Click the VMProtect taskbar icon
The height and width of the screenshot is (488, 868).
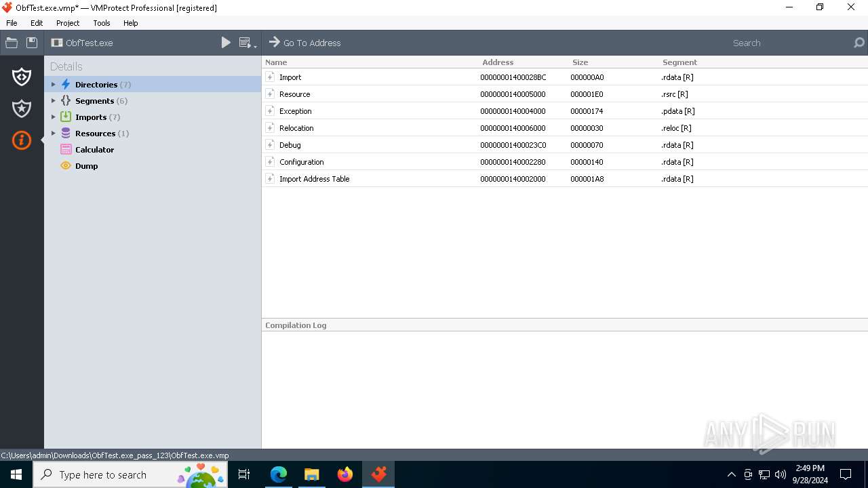pyautogui.click(x=378, y=474)
